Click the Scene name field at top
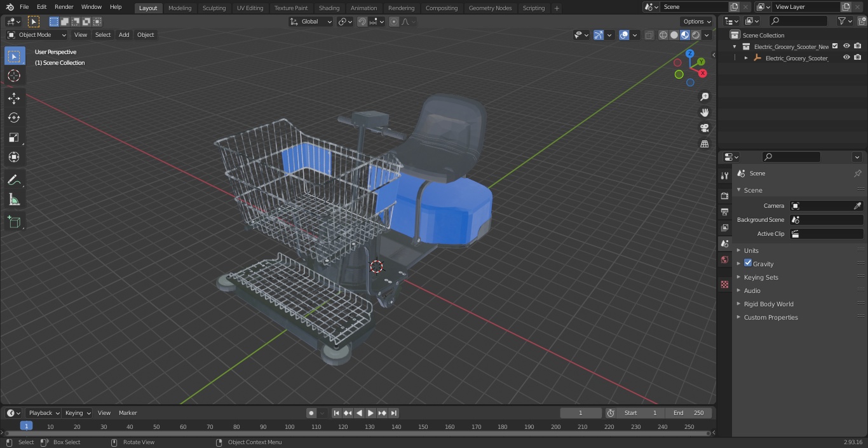Screen dimensions: 868x448 coord(694,7)
